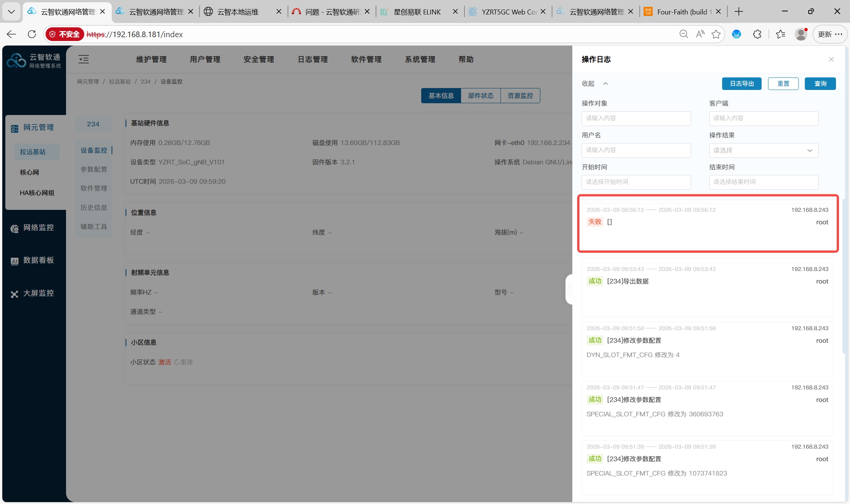Click the 操作对象 input field

[636, 118]
